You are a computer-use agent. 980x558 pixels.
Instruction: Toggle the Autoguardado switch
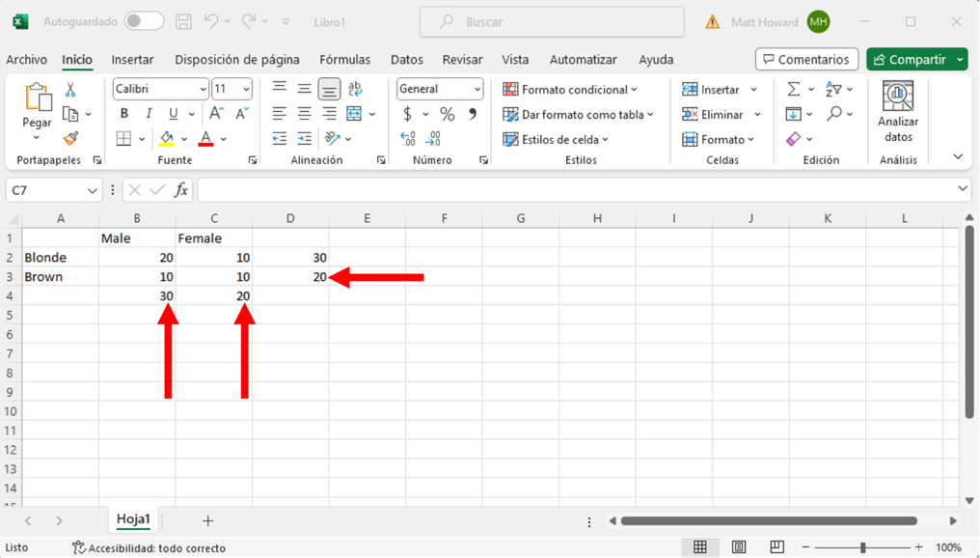point(144,21)
